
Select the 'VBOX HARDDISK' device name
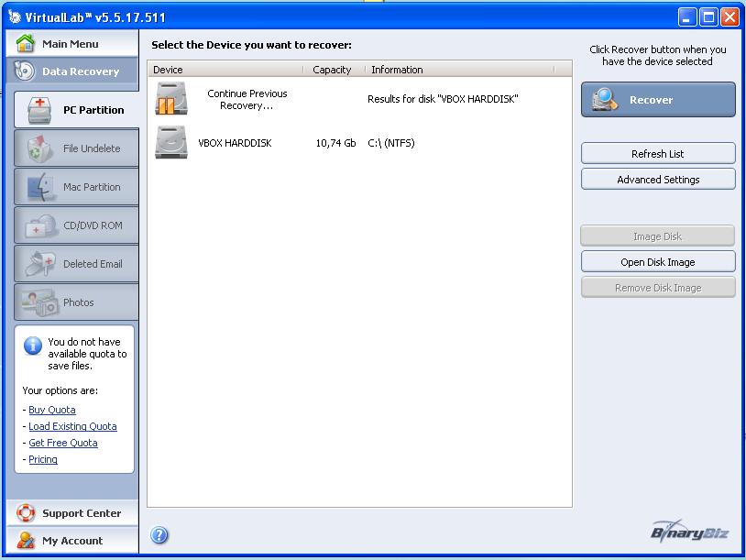[x=235, y=143]
